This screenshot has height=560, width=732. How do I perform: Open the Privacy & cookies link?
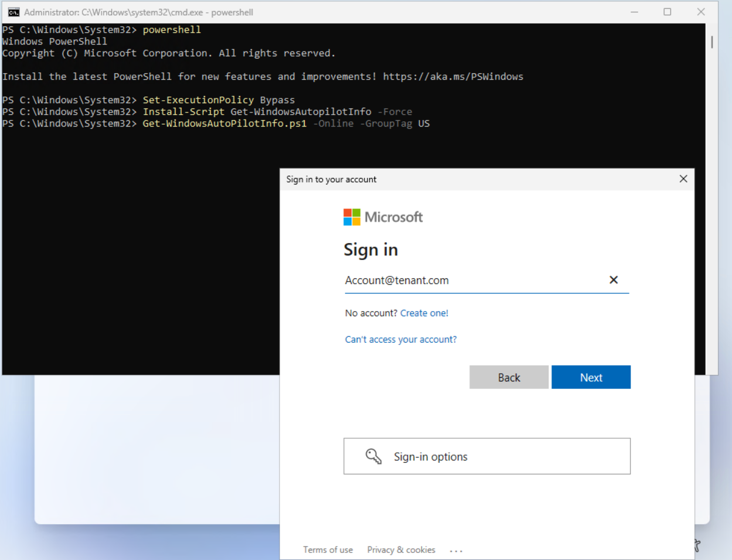coord(401,549)
